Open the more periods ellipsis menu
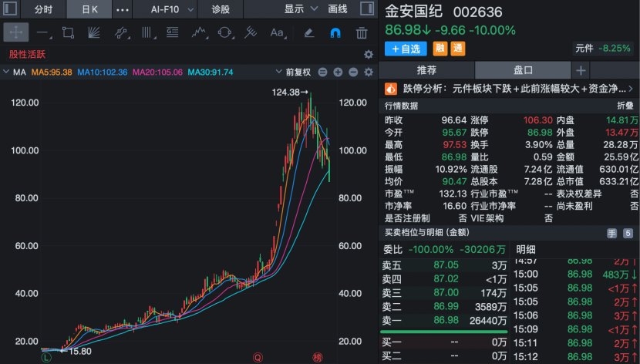The image size is (640, 364). tap(123, 9)
